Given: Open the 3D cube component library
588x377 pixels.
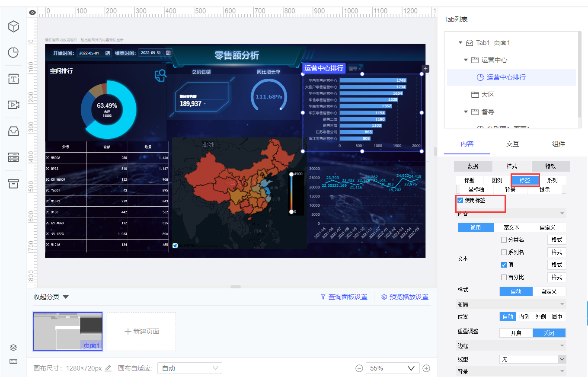Looking at the screenshot, I should tap(13, 27).
